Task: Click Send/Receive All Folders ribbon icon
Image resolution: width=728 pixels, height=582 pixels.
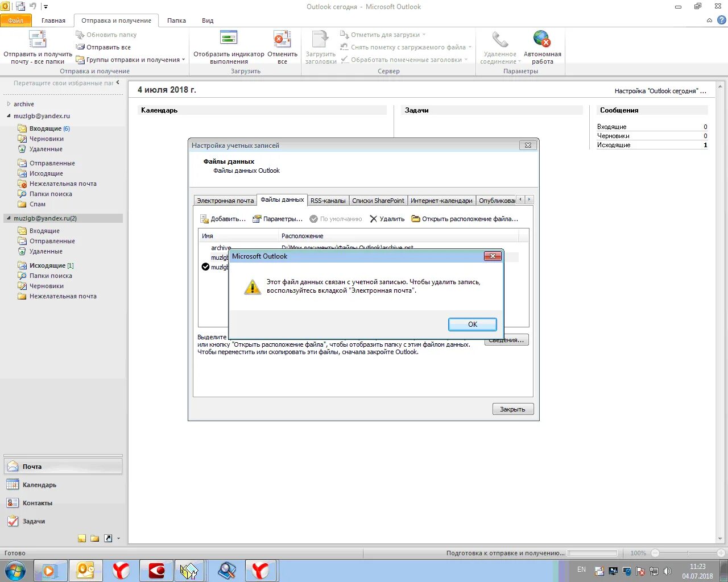Action: (38, 48)
